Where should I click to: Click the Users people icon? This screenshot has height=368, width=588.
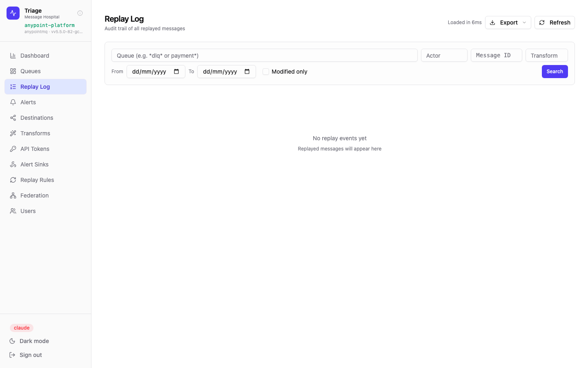(x=13, y=211)
